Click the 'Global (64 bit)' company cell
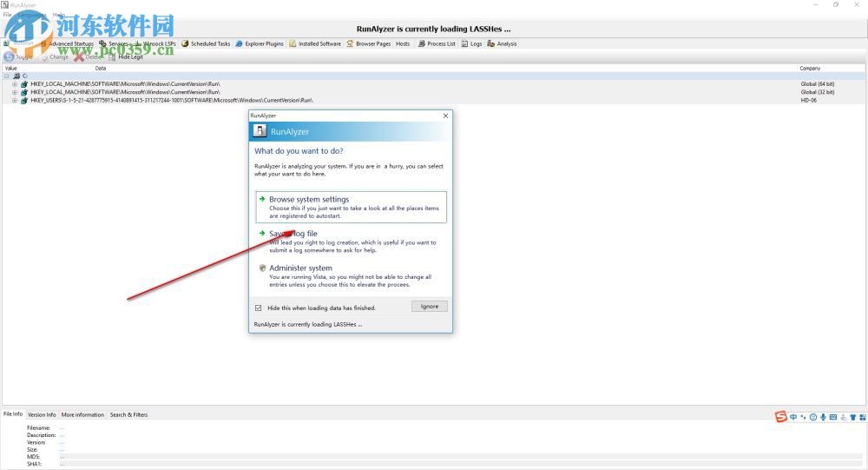The height and width of the screenshot is (470, 868). (x=817, y=84)
